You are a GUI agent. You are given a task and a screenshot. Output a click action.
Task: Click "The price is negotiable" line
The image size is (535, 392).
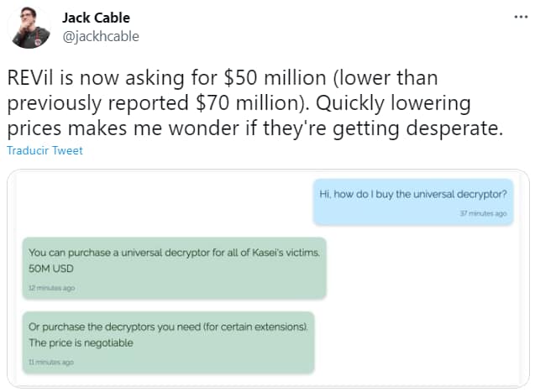coord(81,342)
